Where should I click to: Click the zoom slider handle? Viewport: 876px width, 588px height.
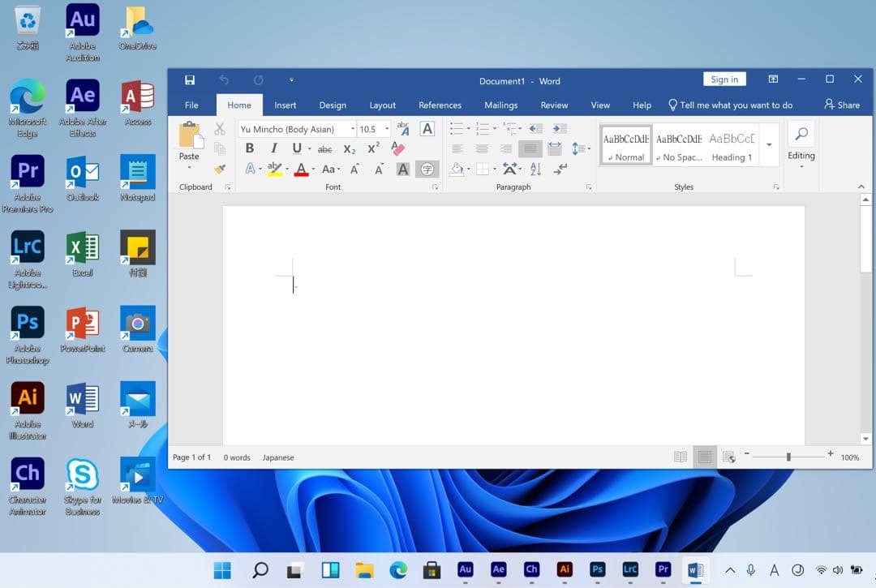point(788,457)
